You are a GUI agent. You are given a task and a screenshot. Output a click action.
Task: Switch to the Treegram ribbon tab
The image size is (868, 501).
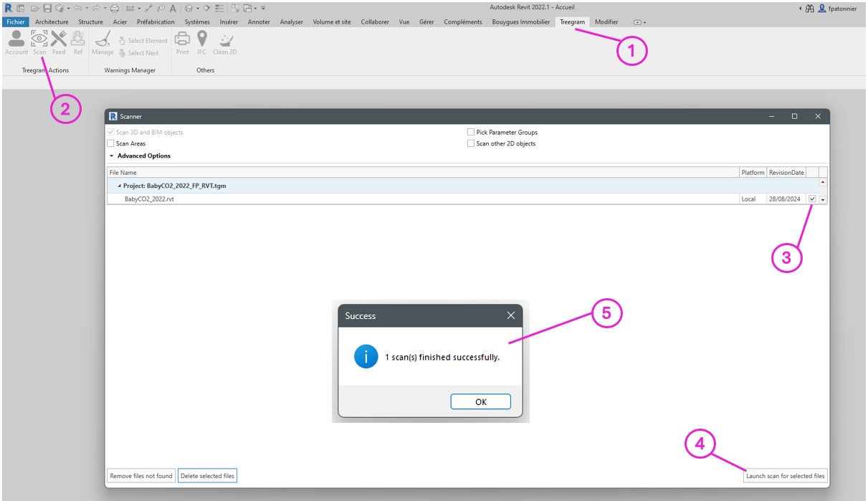572,22
